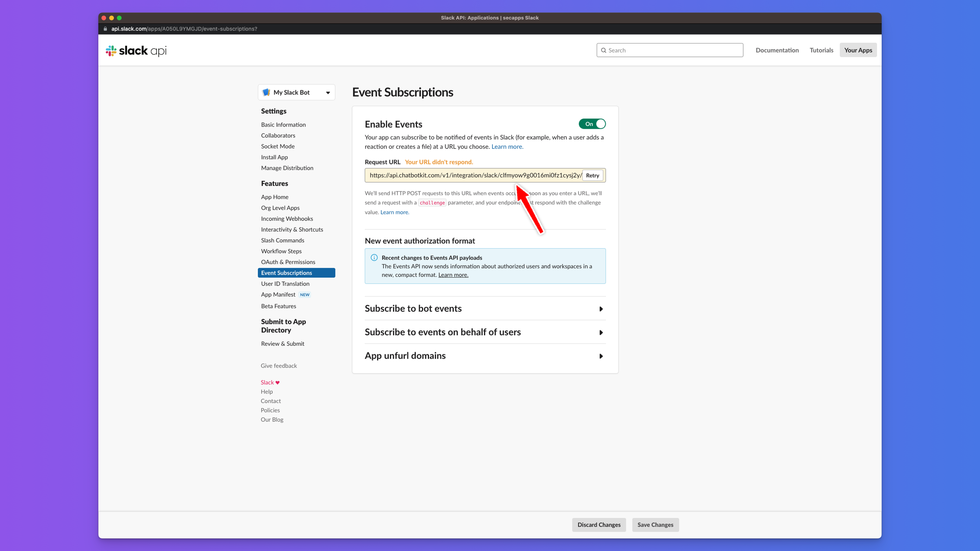Click Help link in sidebar footer

pyautogui.click(x=266, y=392)
